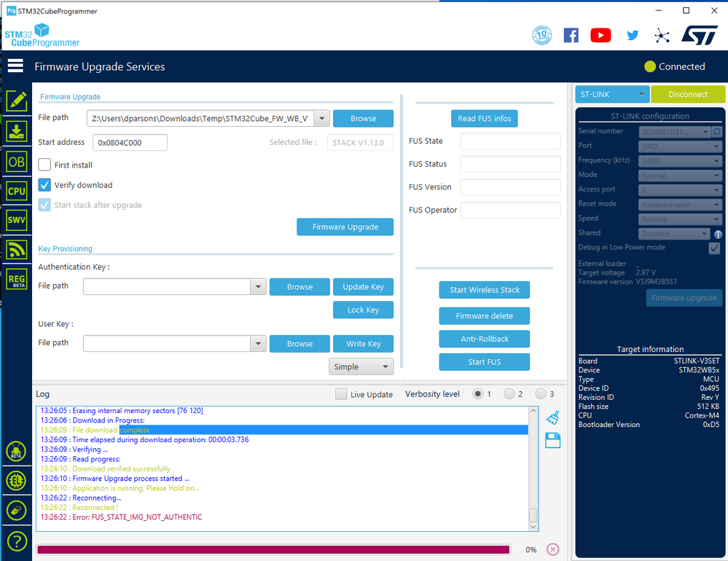Image resolution: width=728 pixels, height=561 pixels.
Task: Select verbosity level 3
Action: click(x=541, y=394)
